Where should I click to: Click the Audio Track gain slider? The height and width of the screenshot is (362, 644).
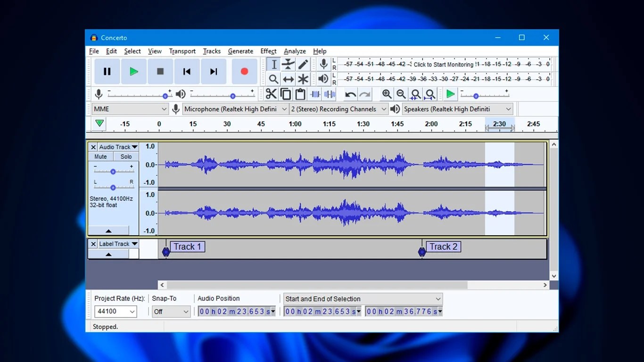coord(113,172)
